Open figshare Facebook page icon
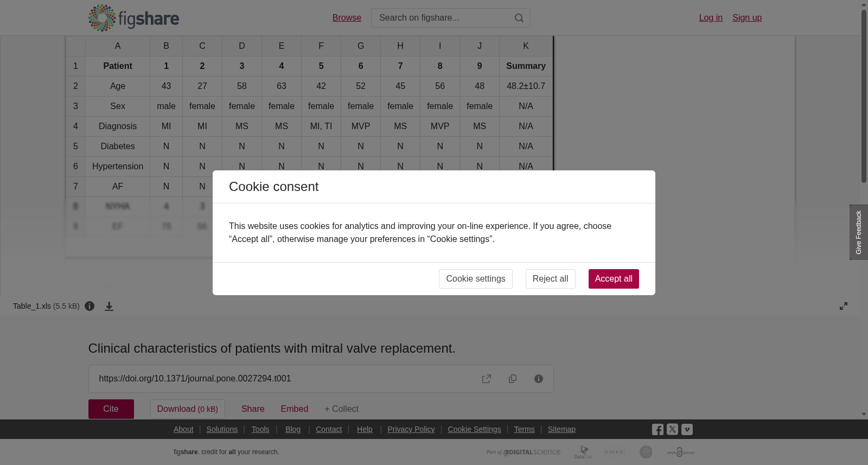Screen dimensions: 868x465 [x=658, y=429]
